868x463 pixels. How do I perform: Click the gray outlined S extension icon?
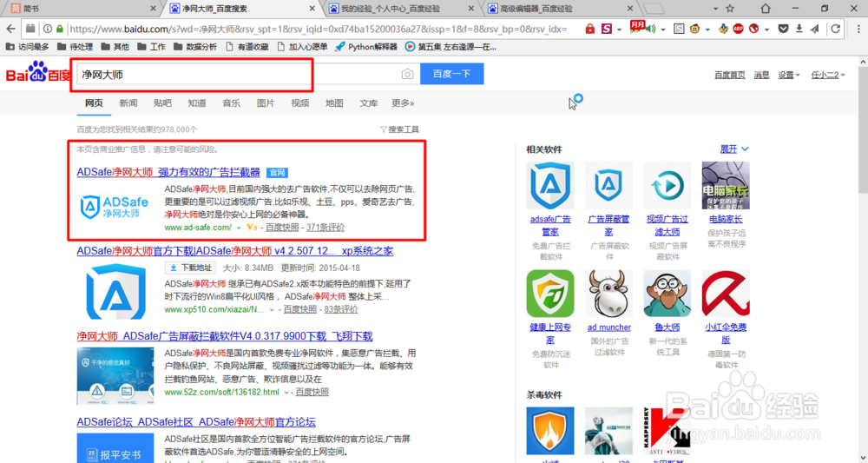pyautogui.click(x=679, y=29)
